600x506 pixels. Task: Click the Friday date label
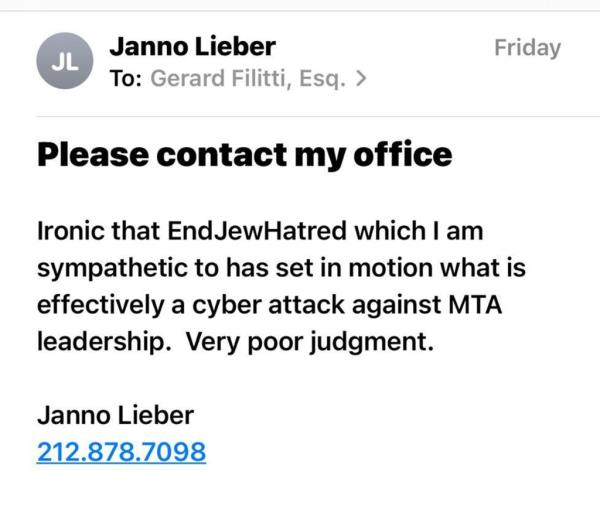click(527, 47)
